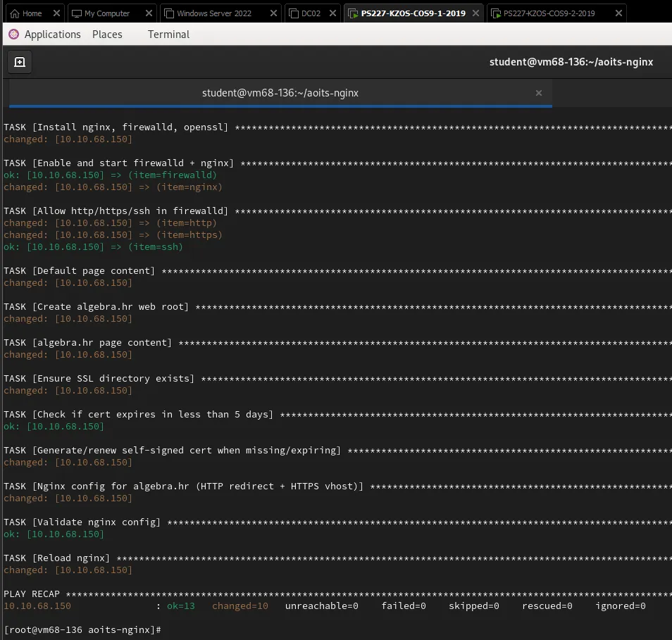
Task: Click the console icon on PS227-KZOS-COS9-2-2019 tab
Action: tap(497, 13)
